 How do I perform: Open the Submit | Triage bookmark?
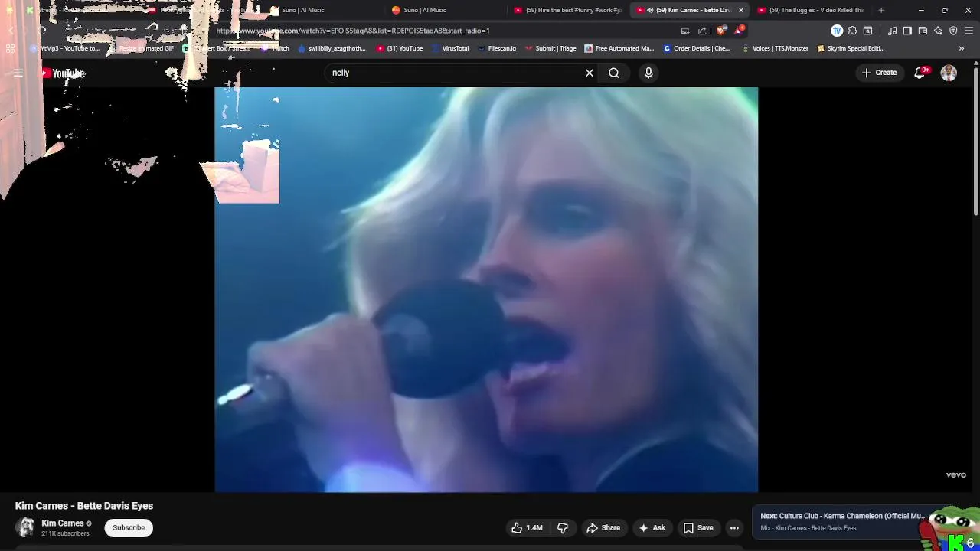click(550, 48)
